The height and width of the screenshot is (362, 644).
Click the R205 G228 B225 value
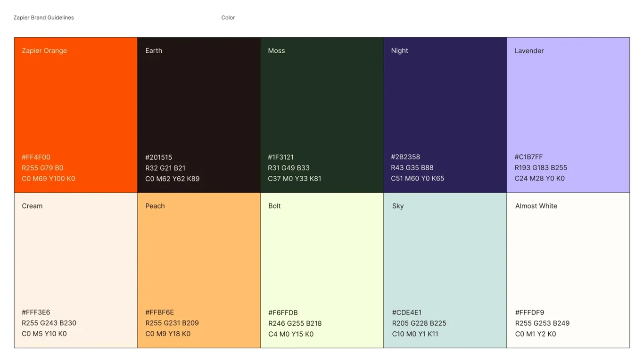[419, 323]
